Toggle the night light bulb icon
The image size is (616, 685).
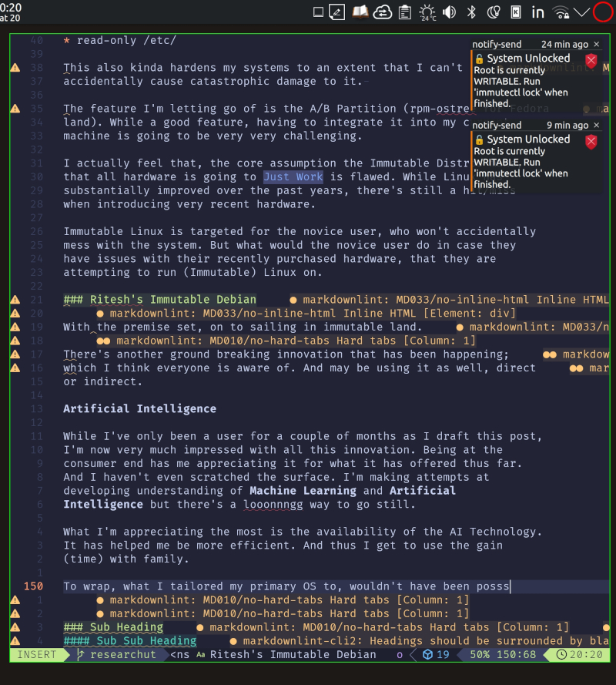click(x=494, y=12)
